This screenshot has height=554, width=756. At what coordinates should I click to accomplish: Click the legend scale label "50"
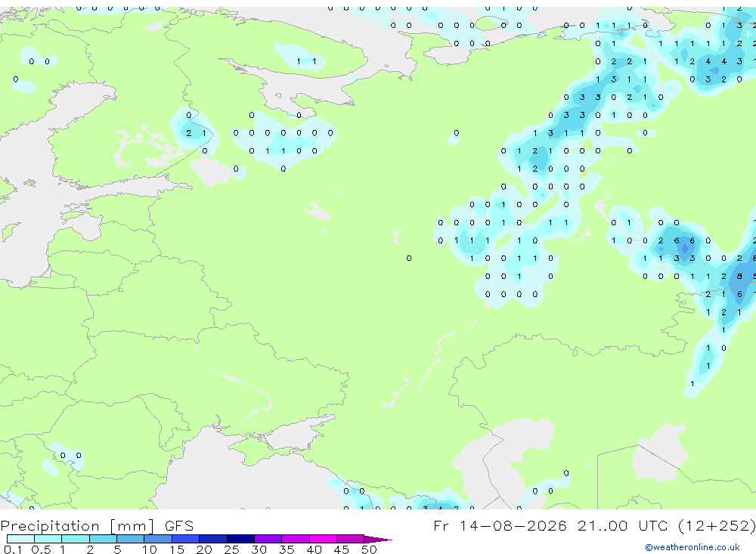point(369,549)
